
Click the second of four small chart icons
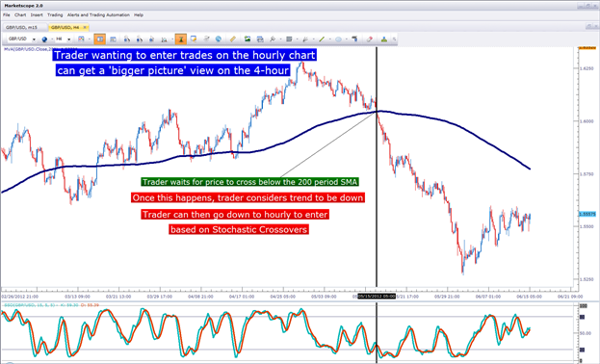pos(140,39)
